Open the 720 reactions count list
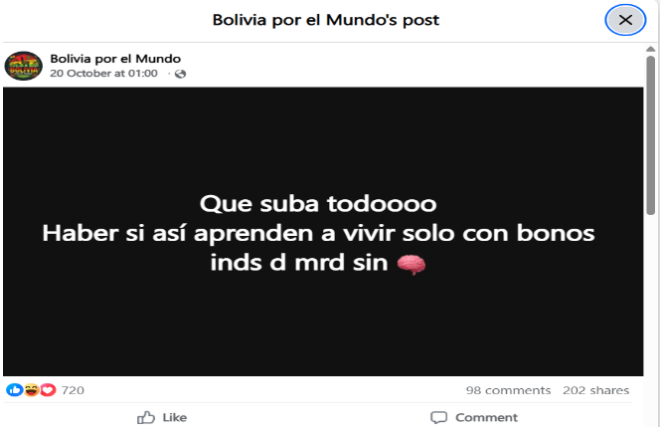 point(73,390)
